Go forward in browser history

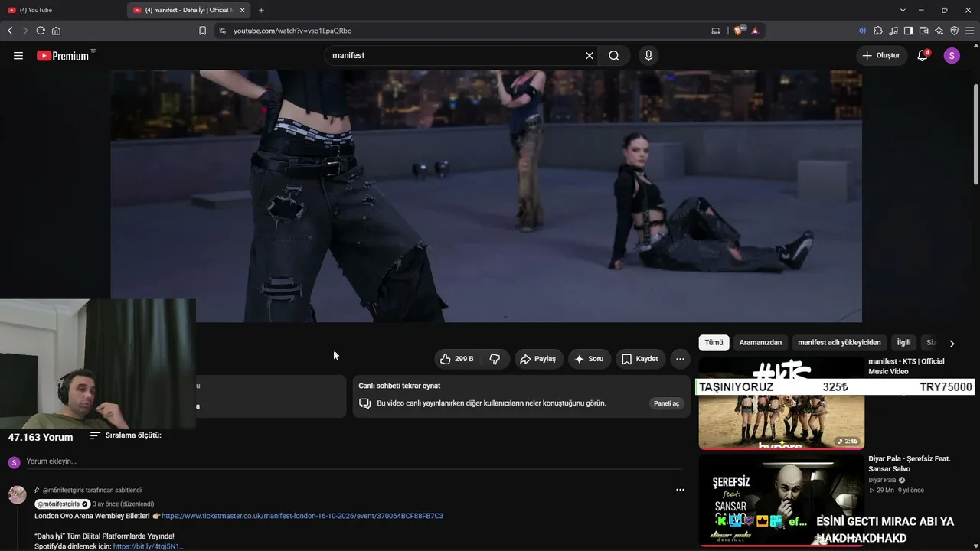(x=25, y=31)
